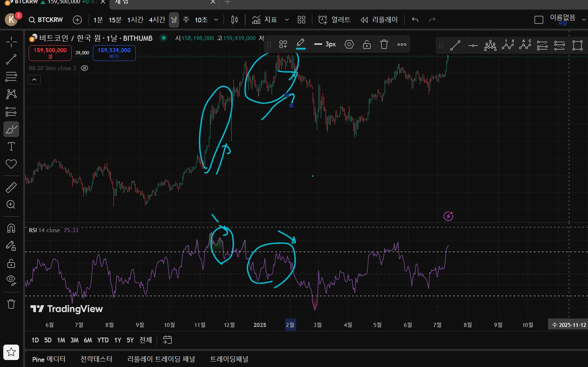Collapse the indicator legend chevron

[35, 79]
